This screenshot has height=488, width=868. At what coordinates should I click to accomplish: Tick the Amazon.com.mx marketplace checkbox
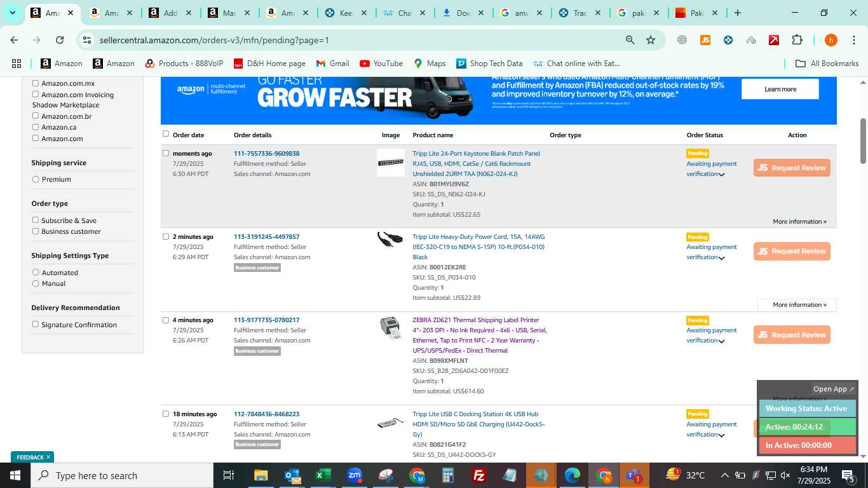[36, 83]
